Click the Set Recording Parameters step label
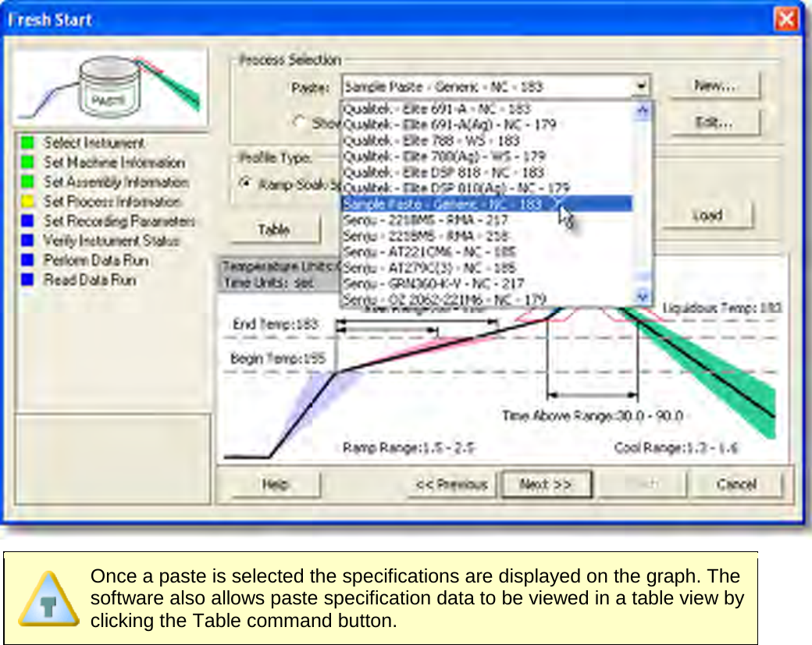 click(x=119, y=221)
